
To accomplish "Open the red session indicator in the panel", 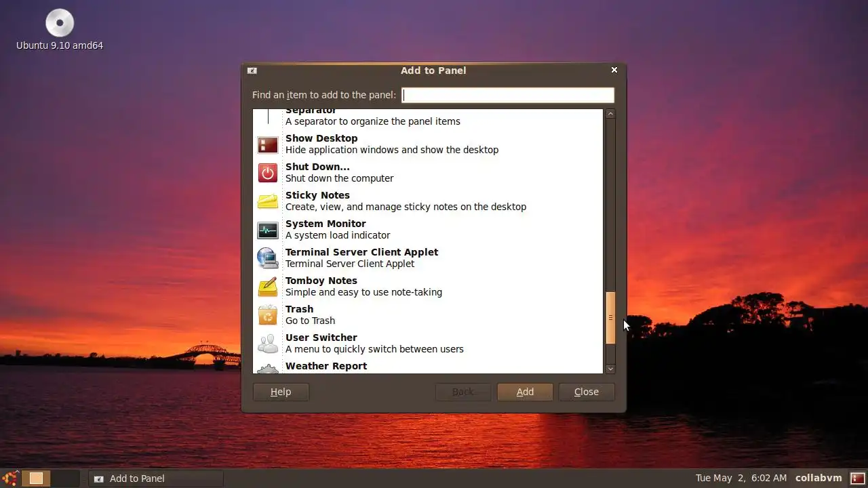I will [x=858, y=478].
